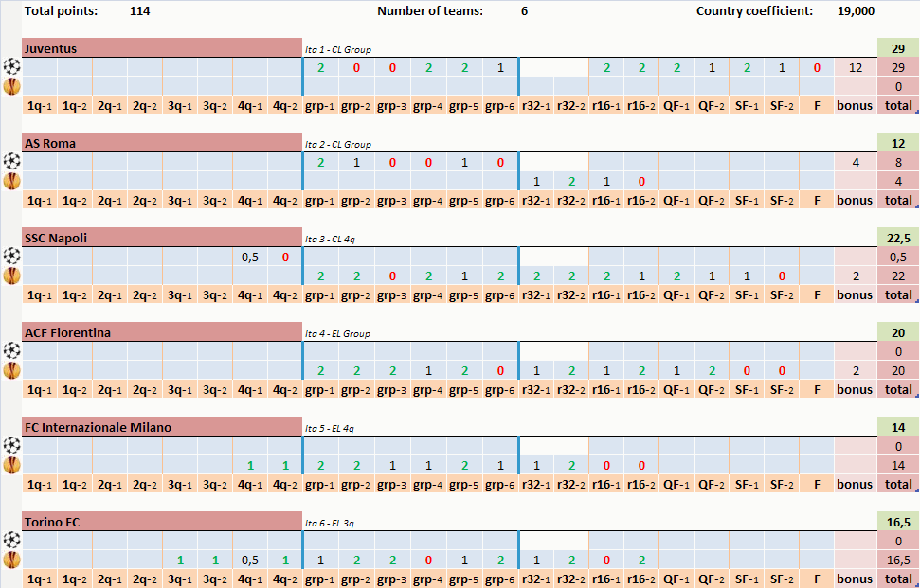Click Europa League icon in SSC Napoli block
Screen dimensions: 920x588
[x=11, y=276]
